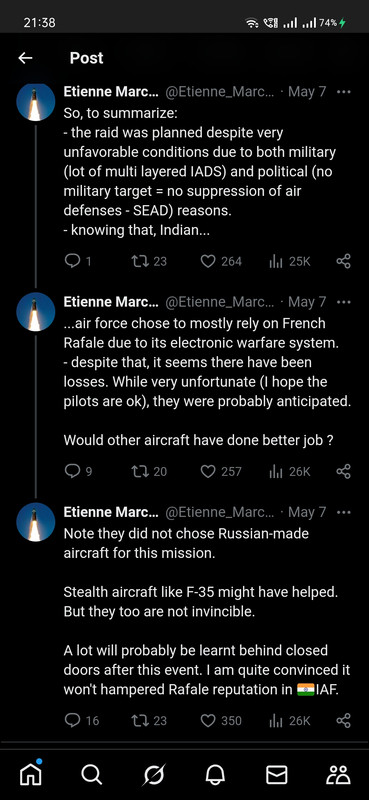The height and width of the screenshot is (800, 369).
Task: Repost the first post with 23 reposts
Action: pos(149,261)
